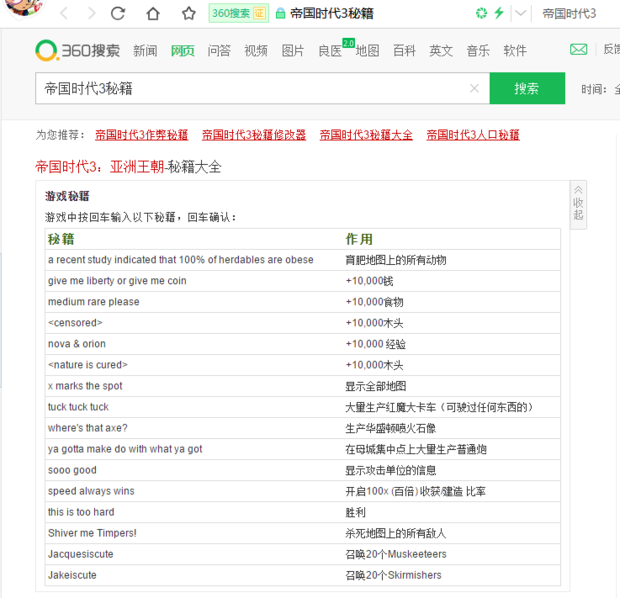This screenshot has height=598, width=620.
Task: Switch to 地图 search tab
Action: pyautogui.click(x=367, y=51)
